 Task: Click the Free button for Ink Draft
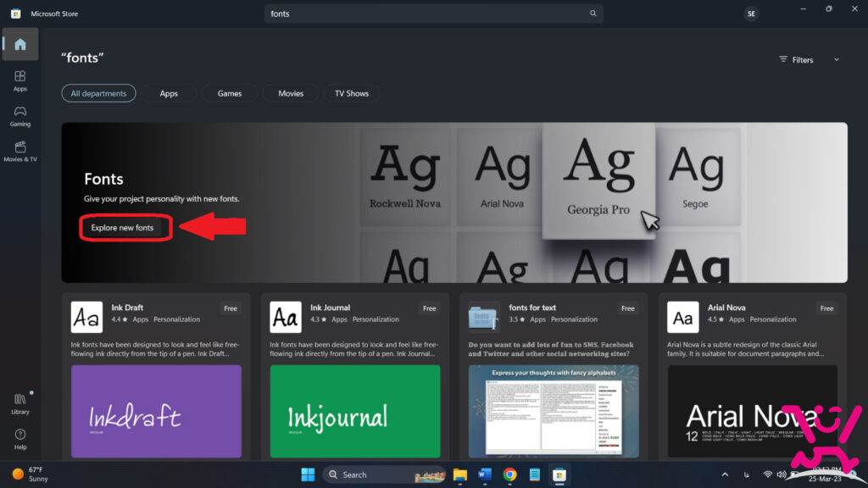coord(231,308)
